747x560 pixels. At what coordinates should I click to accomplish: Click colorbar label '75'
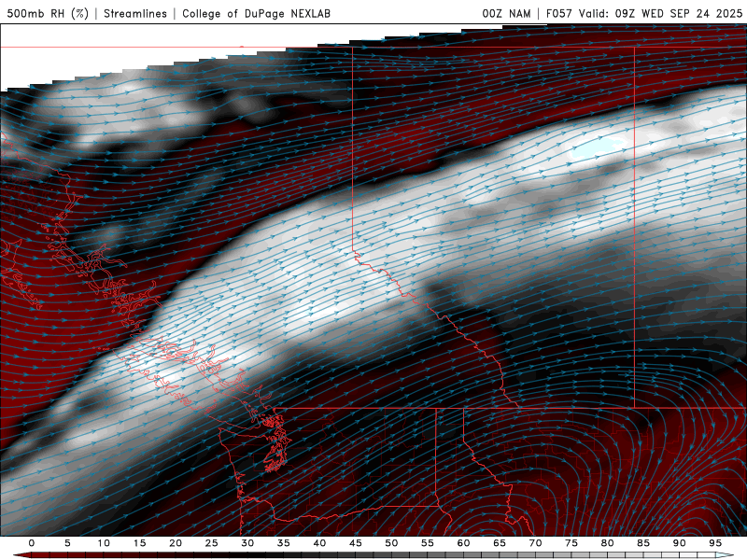(x=571, y=543)
